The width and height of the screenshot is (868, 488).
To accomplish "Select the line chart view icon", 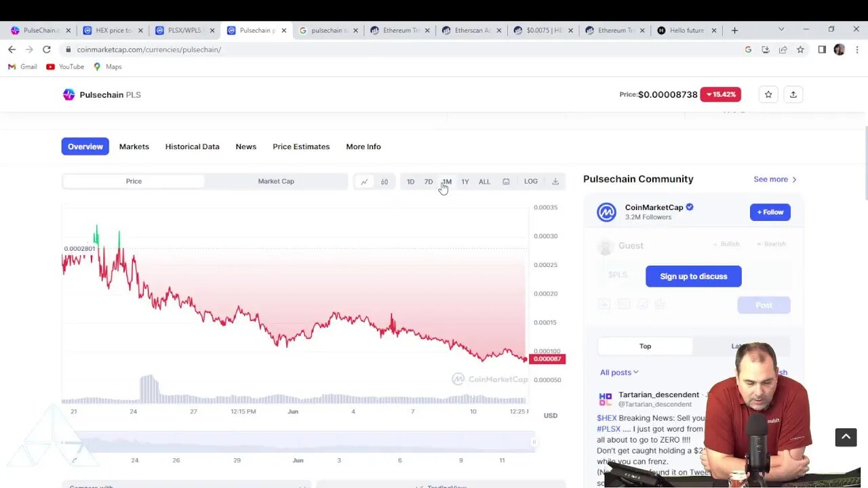I will coord(364,182).
